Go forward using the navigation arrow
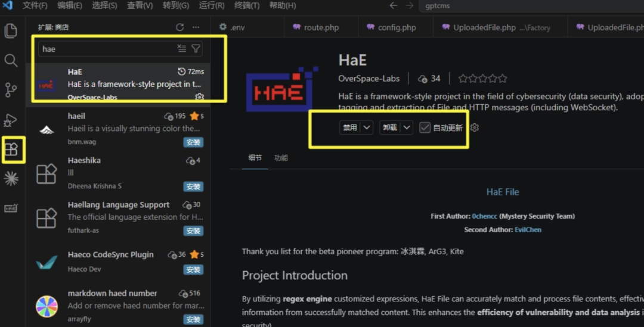 [x=410, y=5]
